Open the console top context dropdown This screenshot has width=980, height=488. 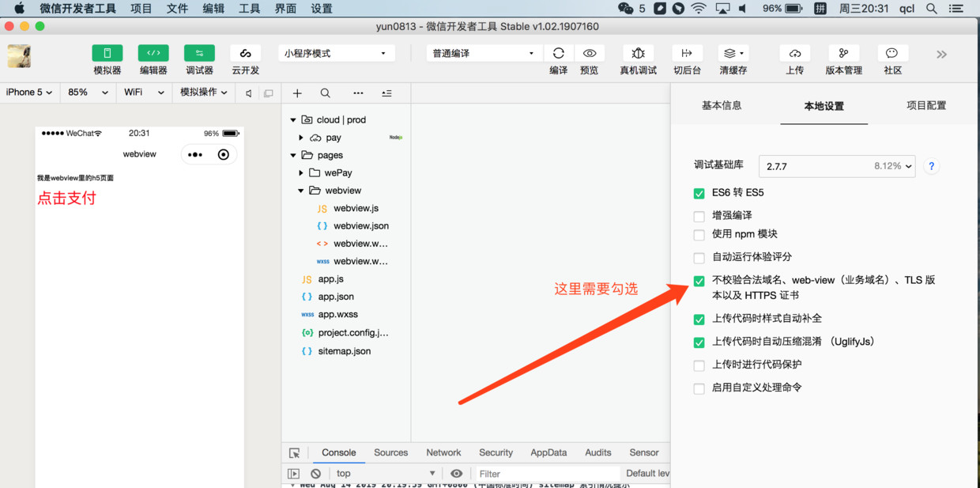pyautogui.click(x=385, y=474)
